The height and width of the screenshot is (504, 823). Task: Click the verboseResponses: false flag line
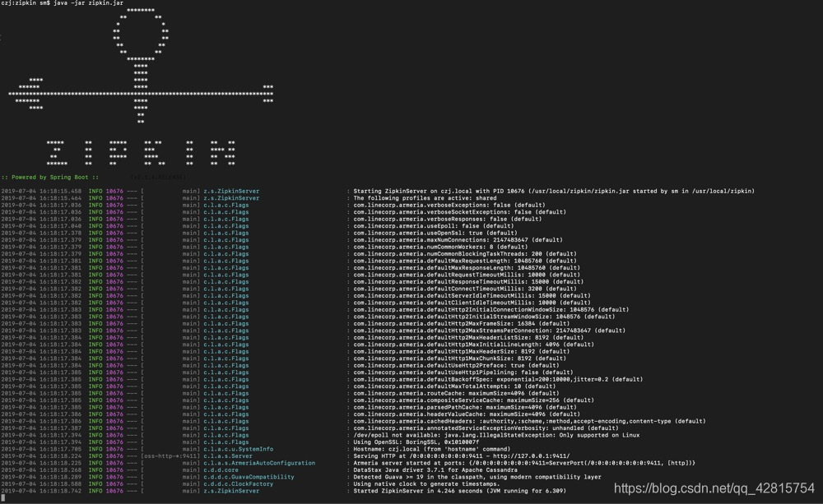point(447,220)
